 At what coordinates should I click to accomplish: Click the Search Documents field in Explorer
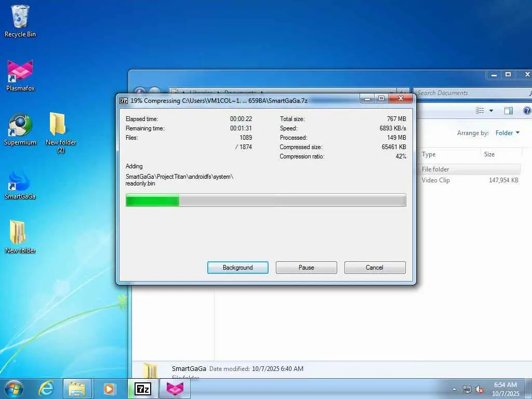coord(472,93)
